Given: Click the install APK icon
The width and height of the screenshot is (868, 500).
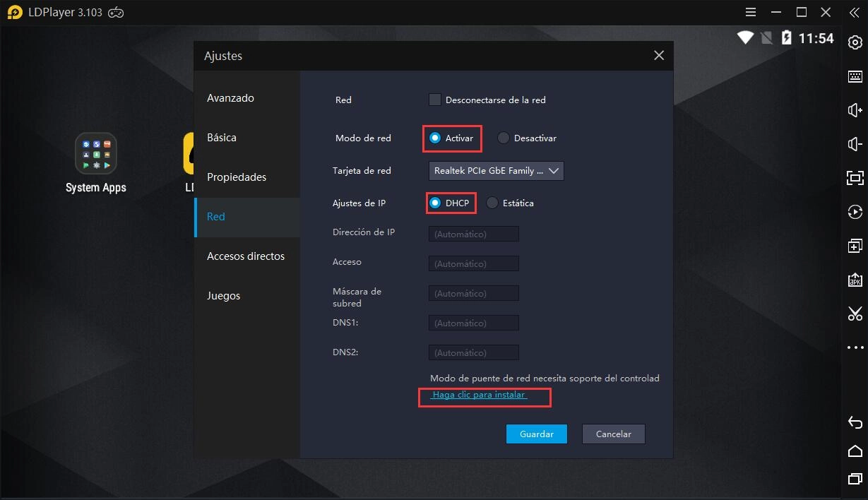Looking at the screenshot, I should click(x=855, y=280).
